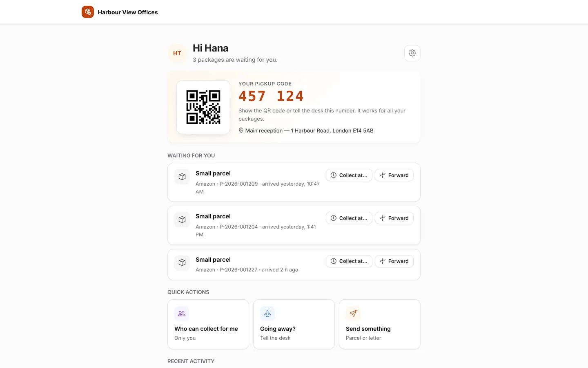Click the "Parcel or letter" subtitle text
The width and height of the screenshot is (588, 368).
[x=363, y=338]
